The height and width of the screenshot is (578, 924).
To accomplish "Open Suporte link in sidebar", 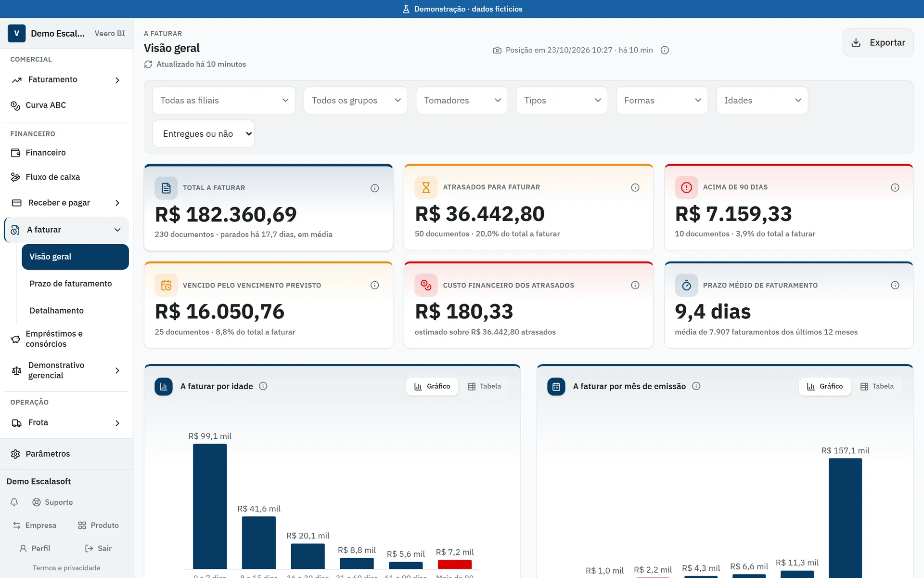I will (x=52, y=502).
